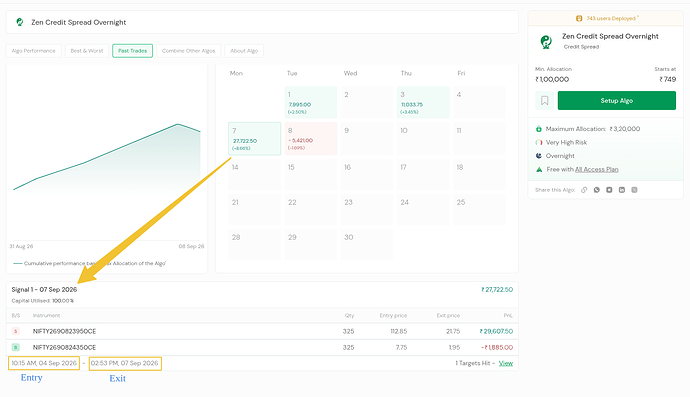
Task: Share this algo via Twitter icon
Action: click(609, 190)
